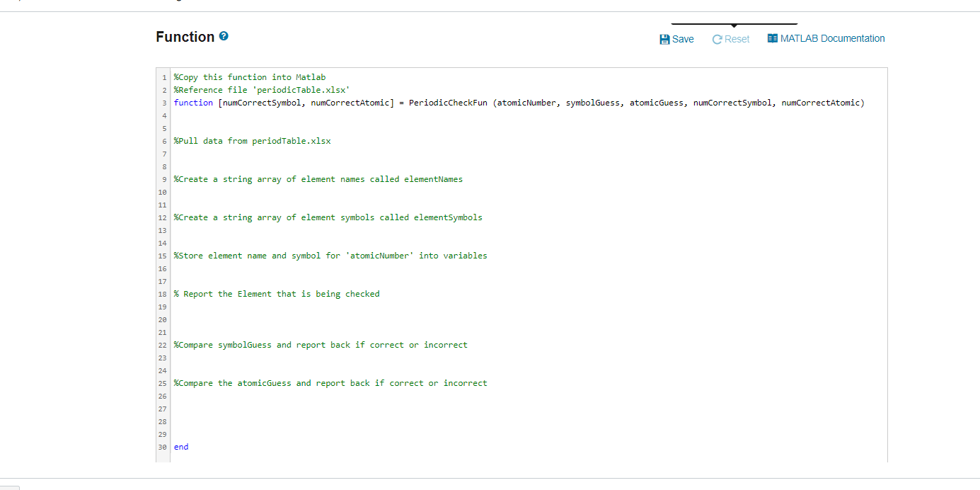The height and width of the screenshot is (490, 980).
Task: Open MATLAB Documentation link
Action: 831,38
